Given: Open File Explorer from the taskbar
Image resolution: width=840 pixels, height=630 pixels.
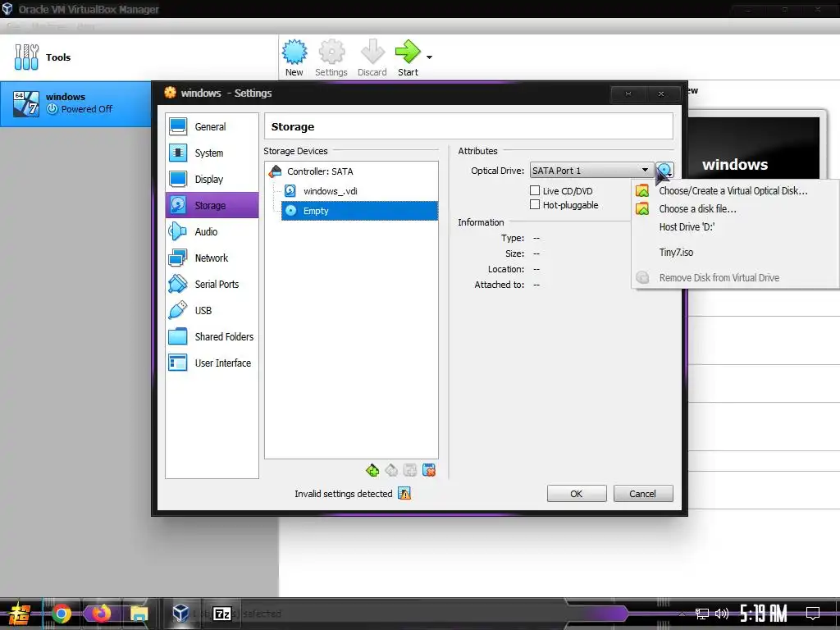Looking at the screenshot, I should point(139,614).
